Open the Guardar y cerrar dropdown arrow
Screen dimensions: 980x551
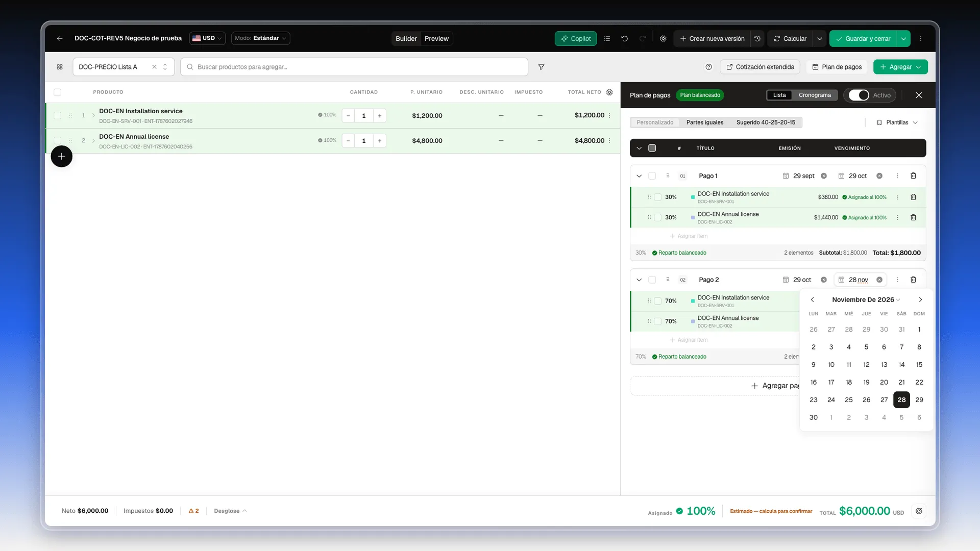[x=903, y=39]
